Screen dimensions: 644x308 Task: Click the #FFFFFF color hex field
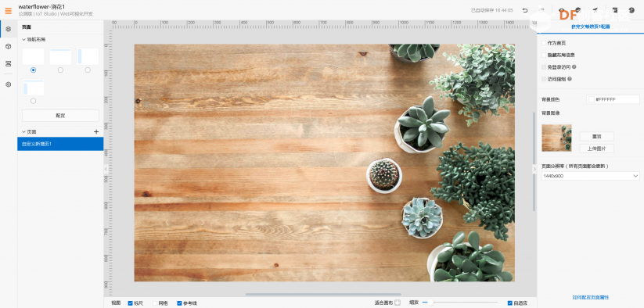[613, 99]
